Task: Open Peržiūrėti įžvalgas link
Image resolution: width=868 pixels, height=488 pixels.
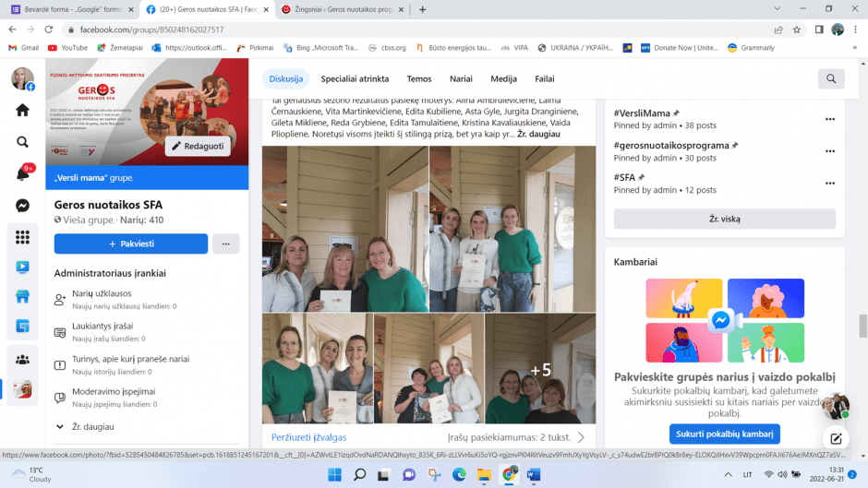Action: tap(309, 437)
